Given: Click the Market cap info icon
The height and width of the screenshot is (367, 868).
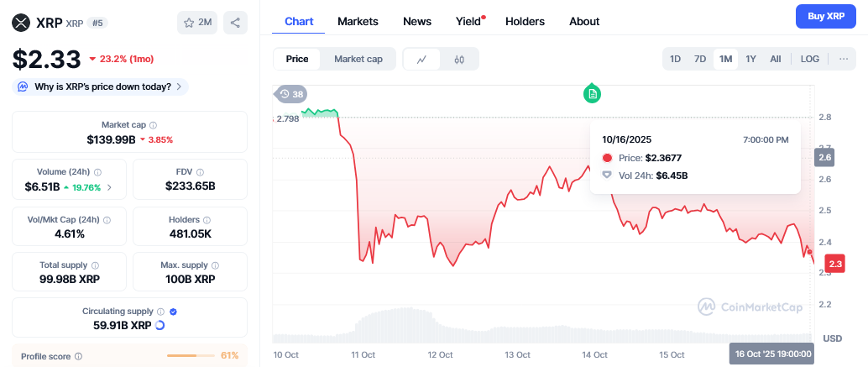Looking at the screenshot, I should (x=153, y=125).
